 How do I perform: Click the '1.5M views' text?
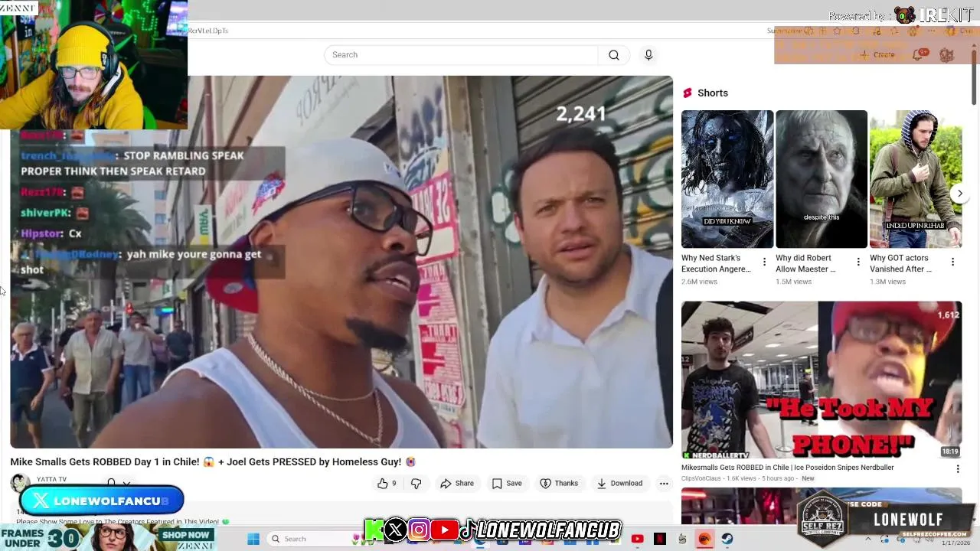click(793, 282)
